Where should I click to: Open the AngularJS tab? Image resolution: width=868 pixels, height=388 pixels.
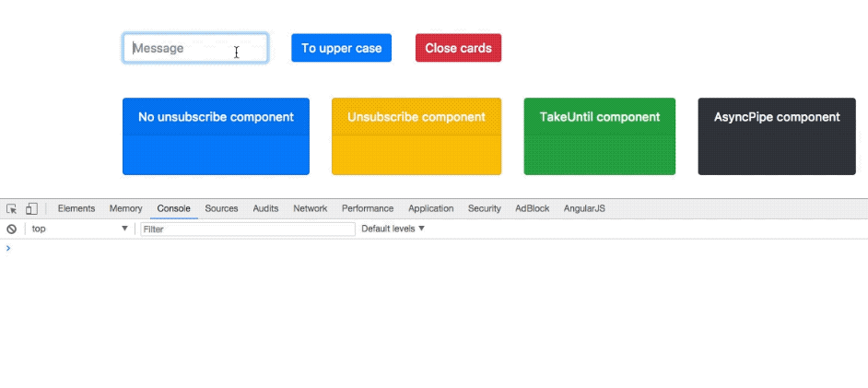[585, 209]
